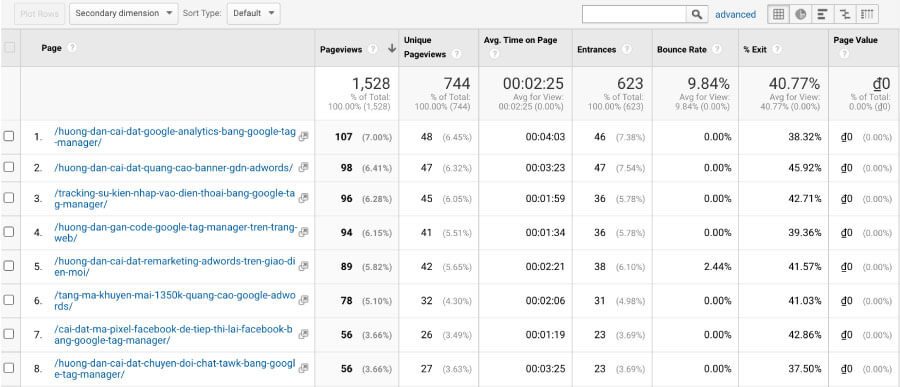Switch to Percentage pie chart view
The width and height of the screenshot is (900, 387).
point(800,14)
